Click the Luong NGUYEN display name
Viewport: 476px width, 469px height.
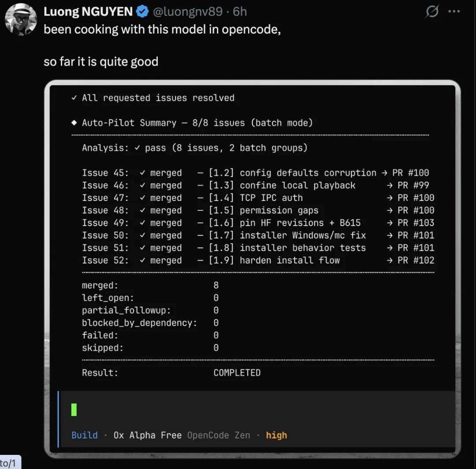click(88, 11)
